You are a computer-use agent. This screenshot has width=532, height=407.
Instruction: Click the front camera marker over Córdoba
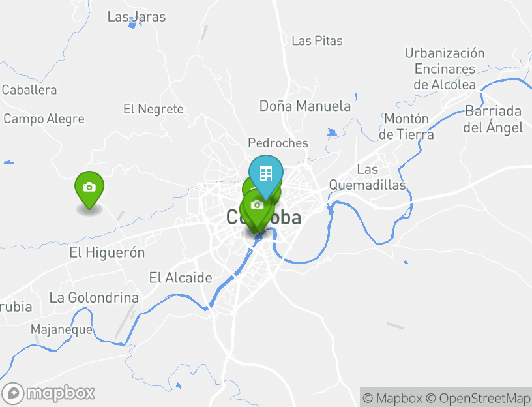pyautogui.click(x=257, y=208)
